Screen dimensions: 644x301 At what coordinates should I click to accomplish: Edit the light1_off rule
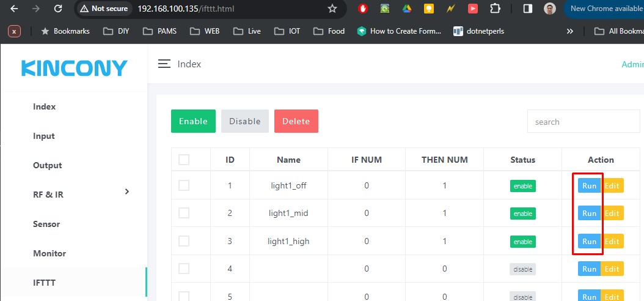(x=612, y=185)
